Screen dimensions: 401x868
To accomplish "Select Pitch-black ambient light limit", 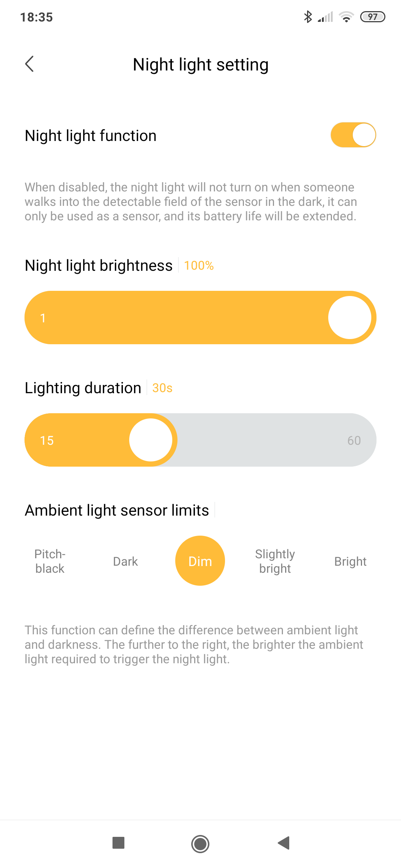I will [50, 561].
